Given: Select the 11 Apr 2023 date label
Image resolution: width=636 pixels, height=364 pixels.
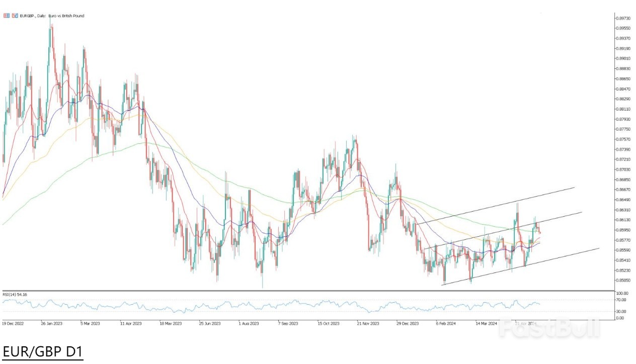Looking at the screenshot, I should coord(131,324).
